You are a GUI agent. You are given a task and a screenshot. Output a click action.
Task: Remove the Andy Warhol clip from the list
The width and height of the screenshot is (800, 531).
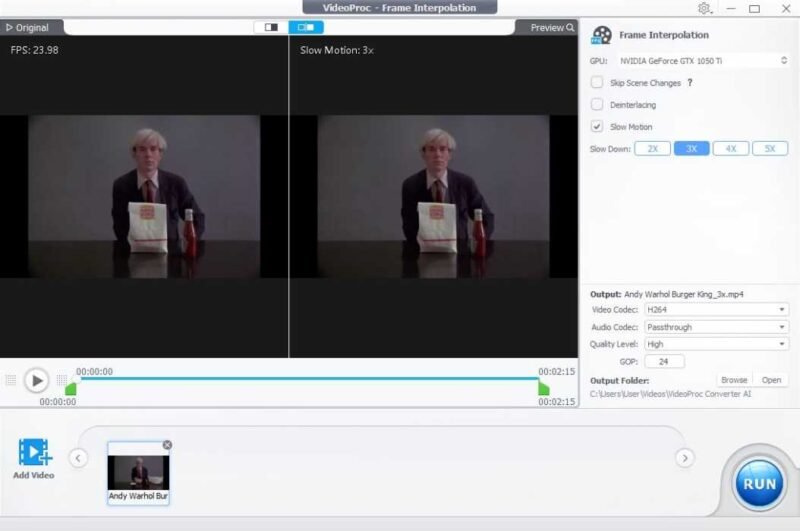(167, 445)
